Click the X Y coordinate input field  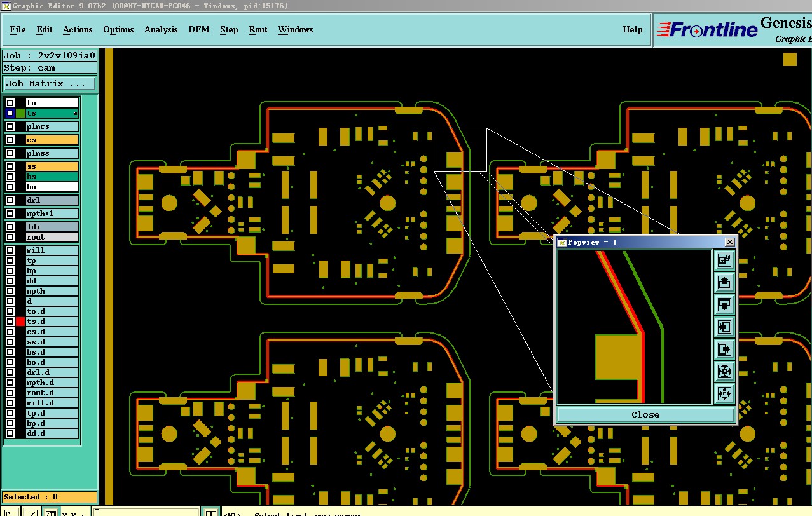coord(147,512)
